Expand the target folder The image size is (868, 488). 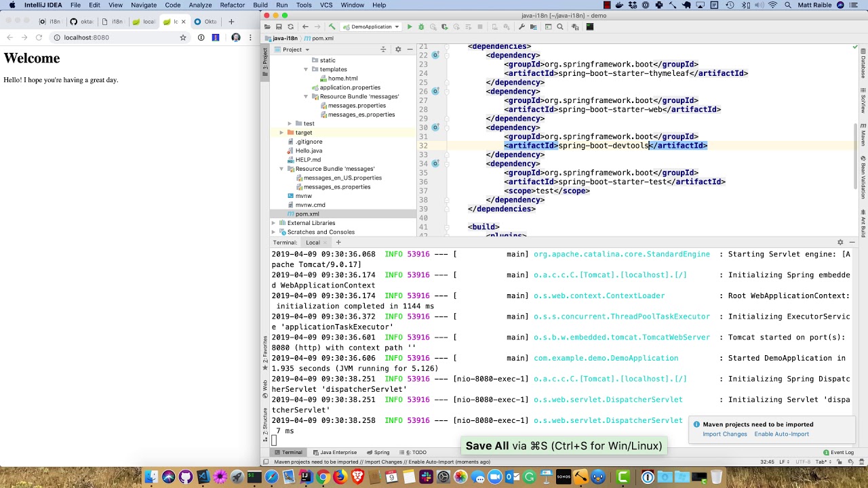(281, 132)
